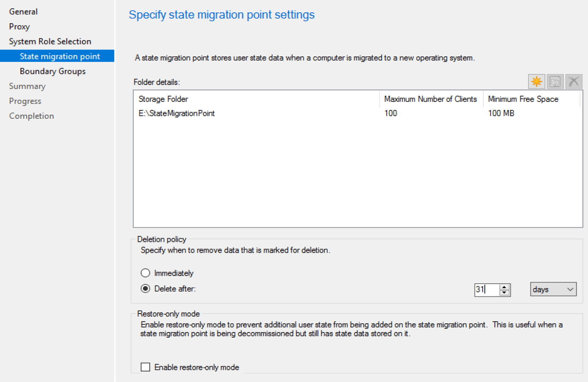Jump to the Summary page
Viewport: 588px width, 382px height.
pyautogui.click(x=27, y=86)
